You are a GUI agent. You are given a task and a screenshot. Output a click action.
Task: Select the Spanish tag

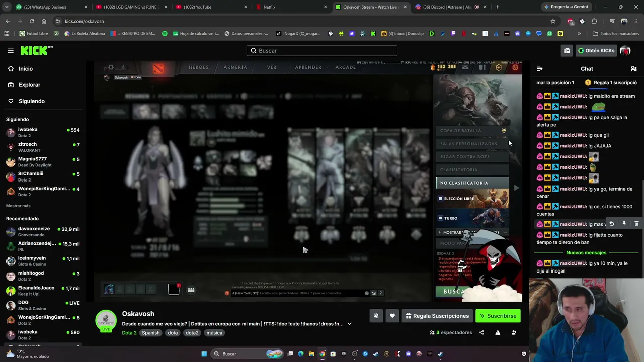tap(150, 333)
